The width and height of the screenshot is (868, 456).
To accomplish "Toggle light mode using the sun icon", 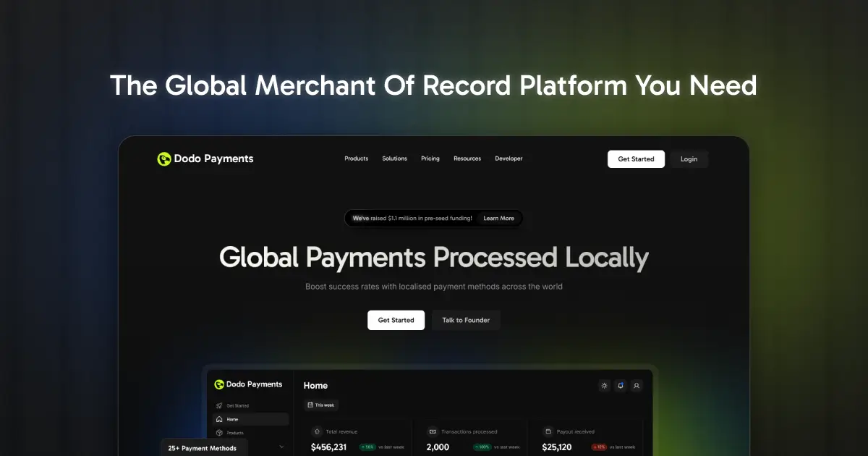I will 604,386.
